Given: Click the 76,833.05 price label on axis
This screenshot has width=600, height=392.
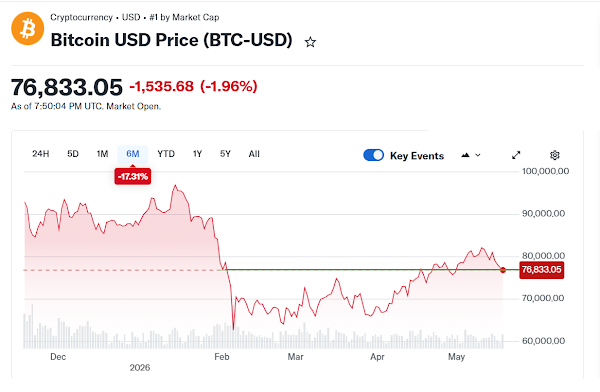Looking at the screenshot, I should tap(541, 270).
